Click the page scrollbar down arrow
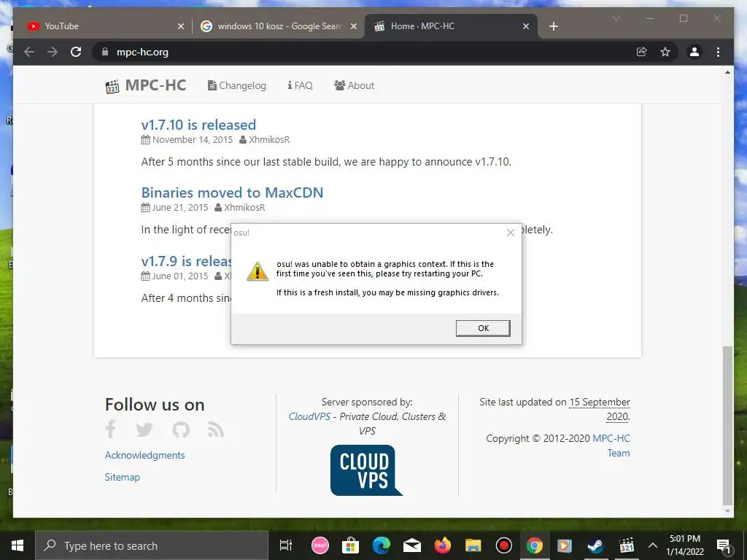The height and width of the screenshot is (560, 747). [727, 511]
